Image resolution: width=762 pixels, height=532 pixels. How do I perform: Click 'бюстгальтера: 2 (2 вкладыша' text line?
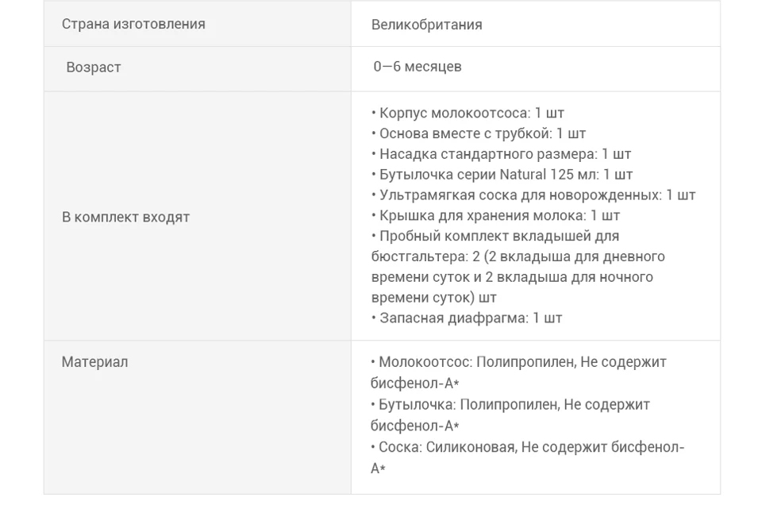point(518,256)
